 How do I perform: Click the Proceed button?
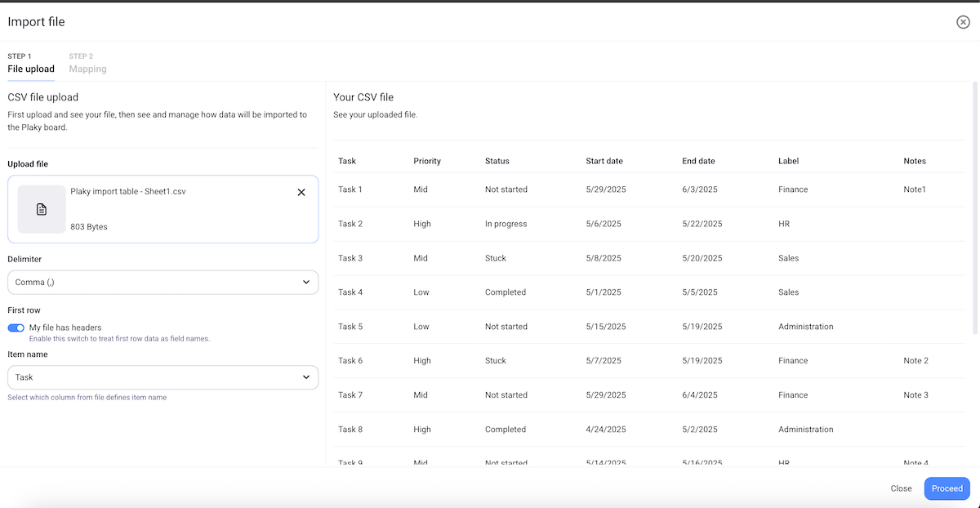(x=947, y=488)
